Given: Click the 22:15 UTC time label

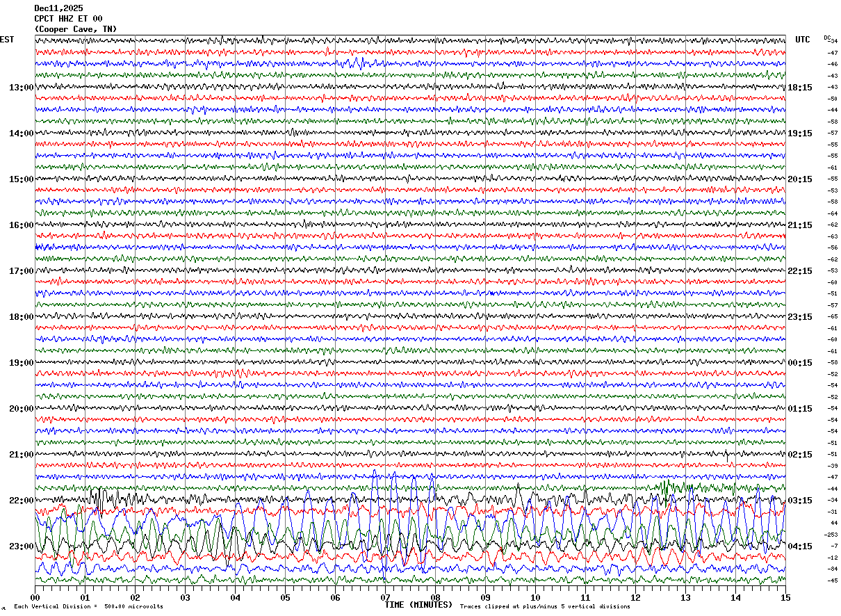Looking at the screenshot, I should tap(800, 271).
